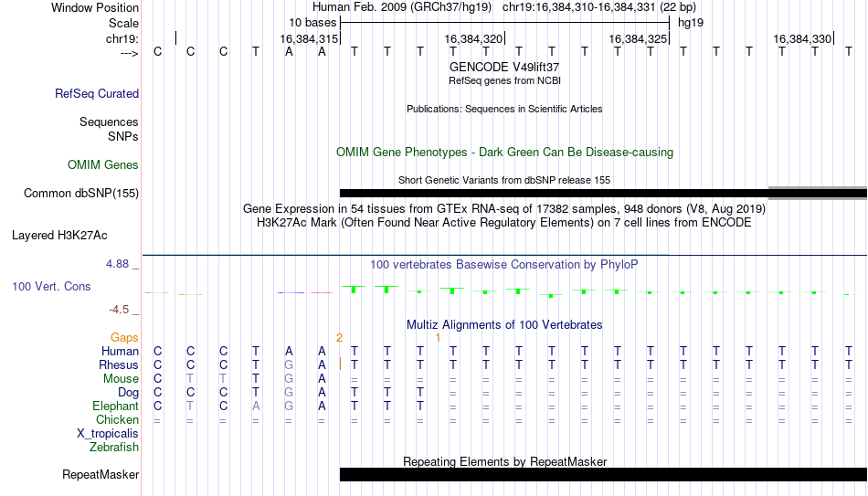Click the Layered H3K27Ac track label
Image resolution: width=868 pixels, height=496 pixels.
coord(59,236)
